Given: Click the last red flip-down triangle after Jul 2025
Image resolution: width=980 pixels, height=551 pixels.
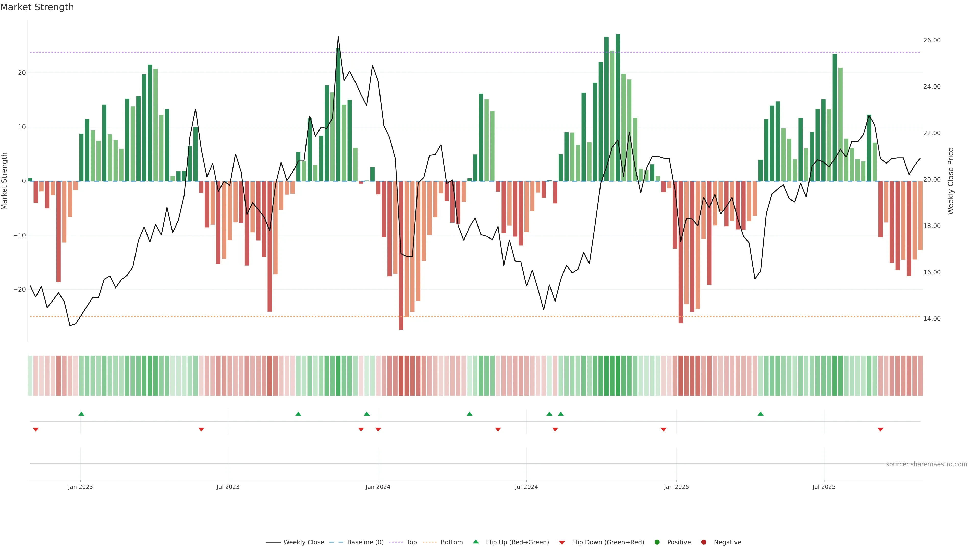Looking at the screenshot, I should click(880, 429).
